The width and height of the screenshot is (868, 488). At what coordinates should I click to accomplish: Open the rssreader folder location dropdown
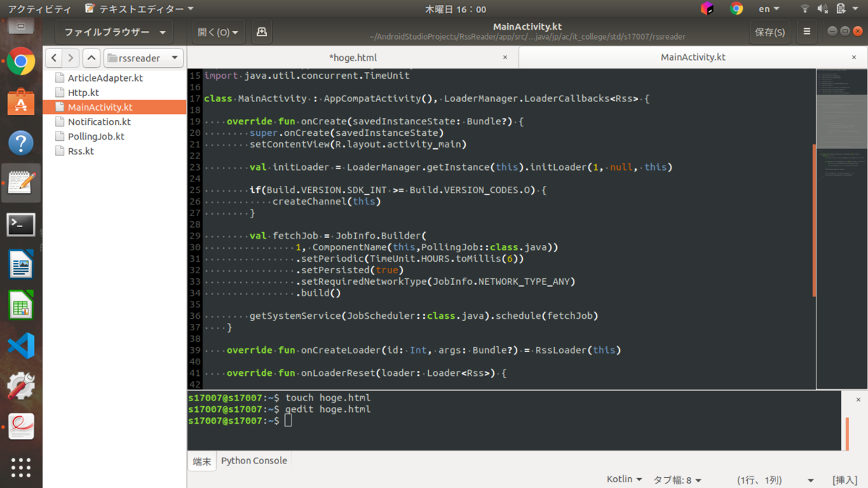pos(144,58)
